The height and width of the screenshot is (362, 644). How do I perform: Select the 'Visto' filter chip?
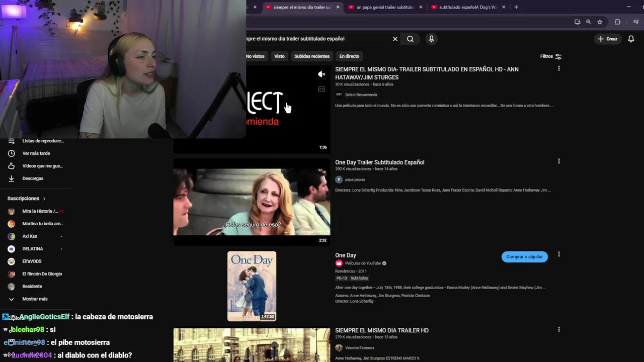tap(279, 56)
